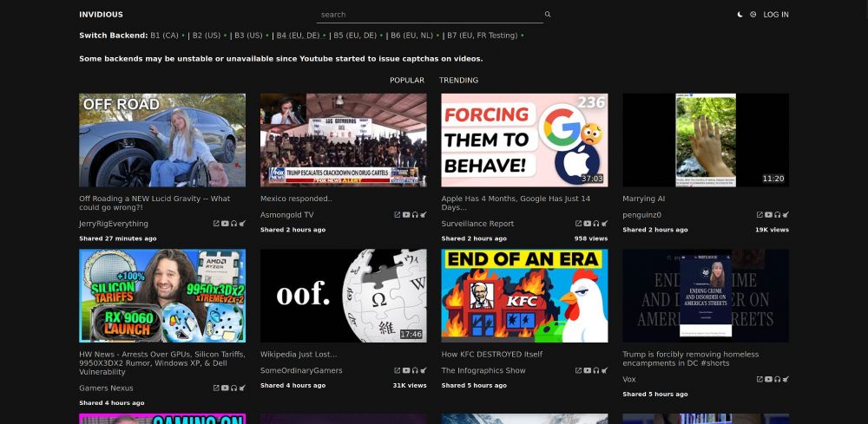Visit the Vox channel link

coord(628,379)
